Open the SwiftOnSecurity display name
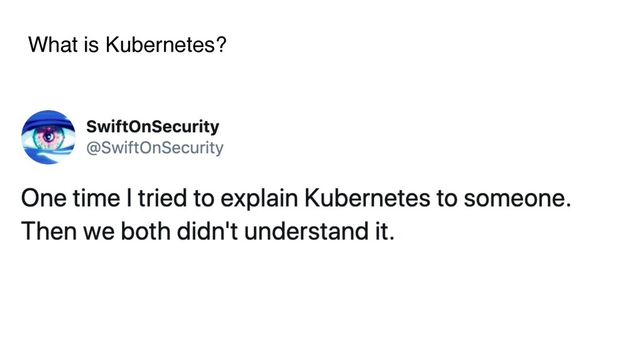Viewport: 644px width, 362px height. 152,126
